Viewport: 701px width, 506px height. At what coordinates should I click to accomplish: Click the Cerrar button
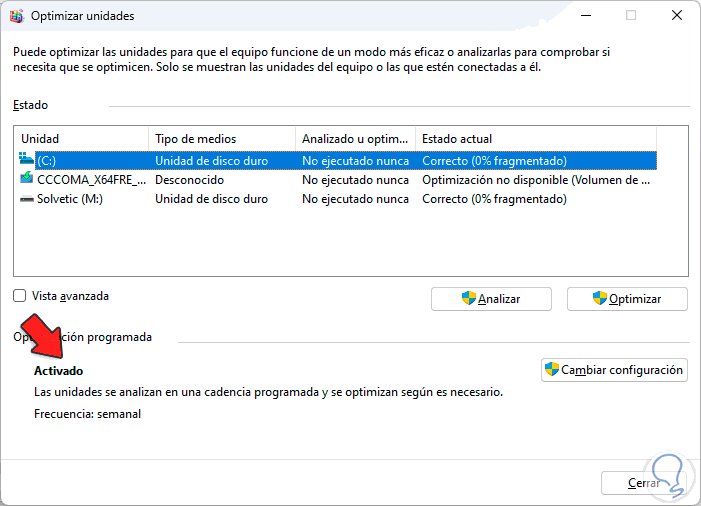pos(644,482)
